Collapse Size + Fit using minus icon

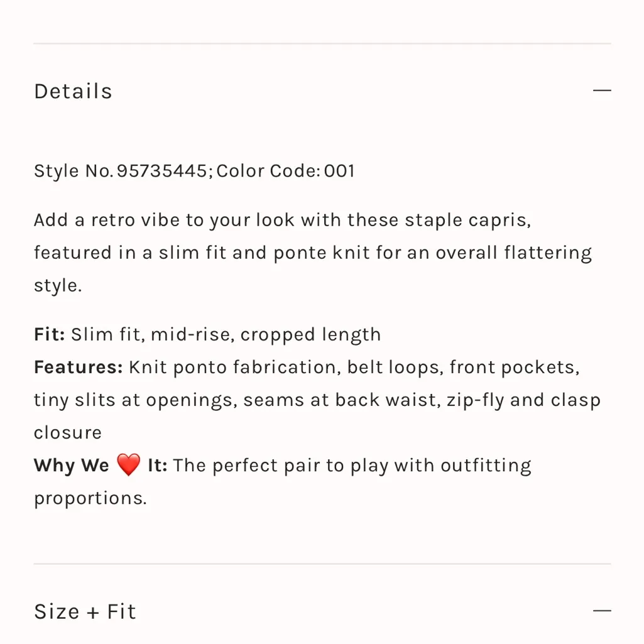601,611
